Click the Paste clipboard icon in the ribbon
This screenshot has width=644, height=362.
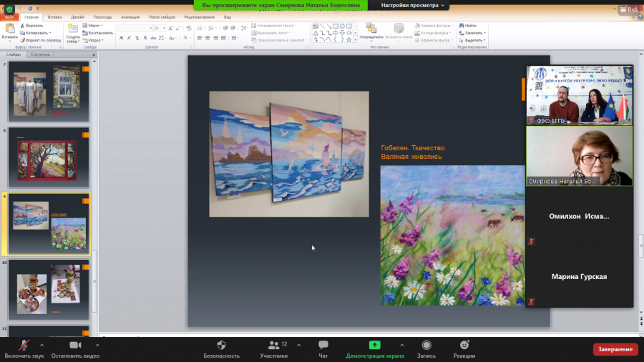[x=10, y=29]
